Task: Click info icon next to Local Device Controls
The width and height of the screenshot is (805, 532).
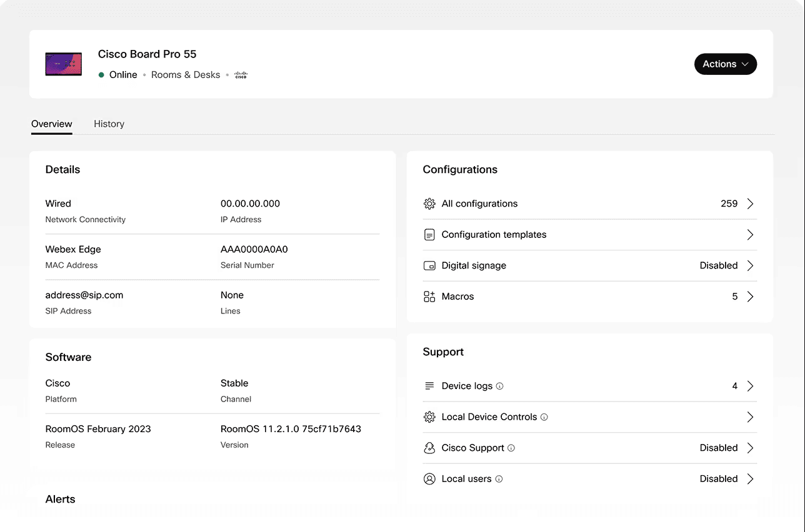Action: (x=544, y=417)
